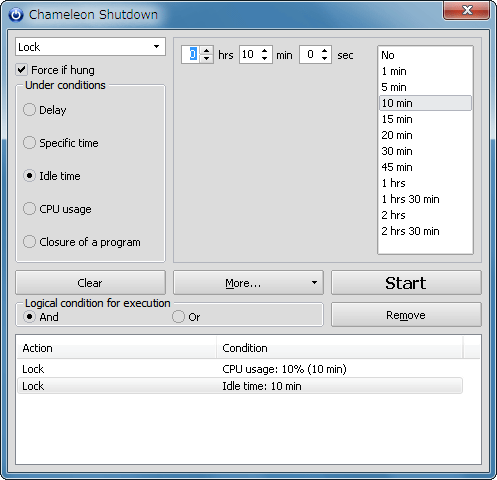Increase the hours spinner value
The width and height of the screenshot is (497, 480).
207,50
